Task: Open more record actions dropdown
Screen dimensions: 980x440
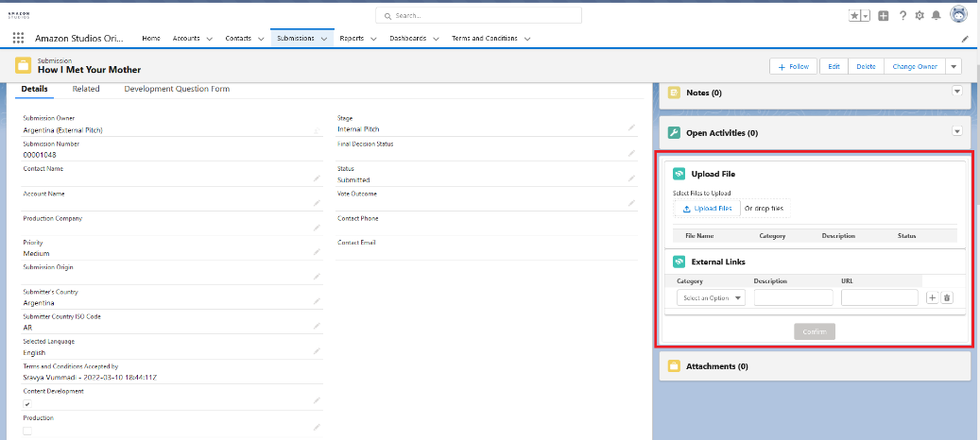Action: point(954,66)
